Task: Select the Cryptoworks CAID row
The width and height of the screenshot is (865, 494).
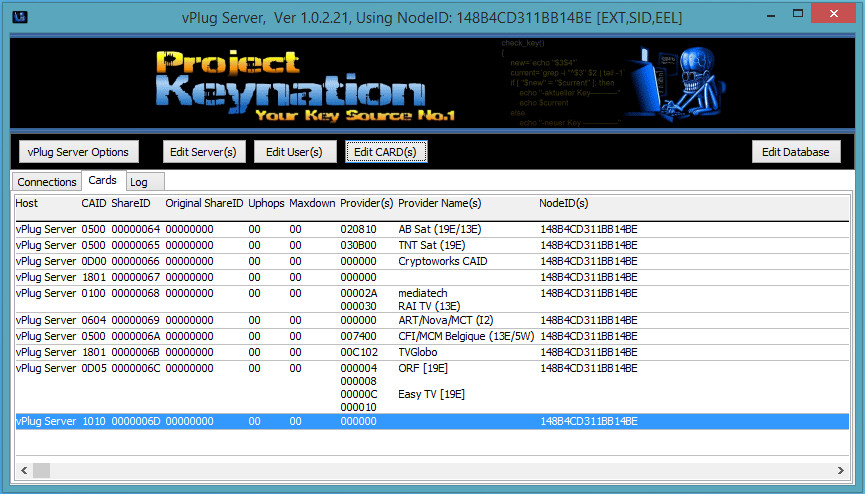Action: coord(432,261)
